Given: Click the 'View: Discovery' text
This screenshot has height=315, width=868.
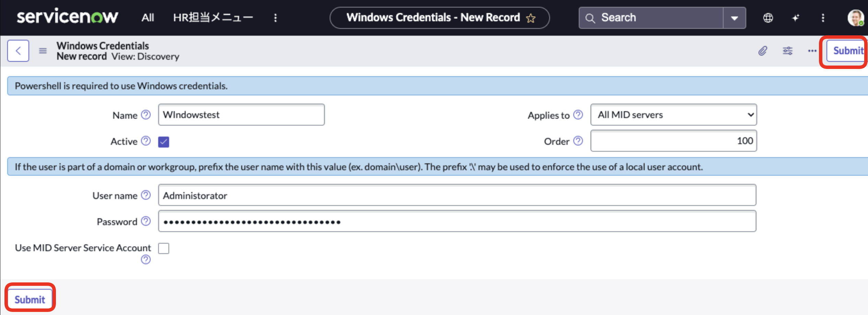Looking at the screenshot, I should pos(145,56).
